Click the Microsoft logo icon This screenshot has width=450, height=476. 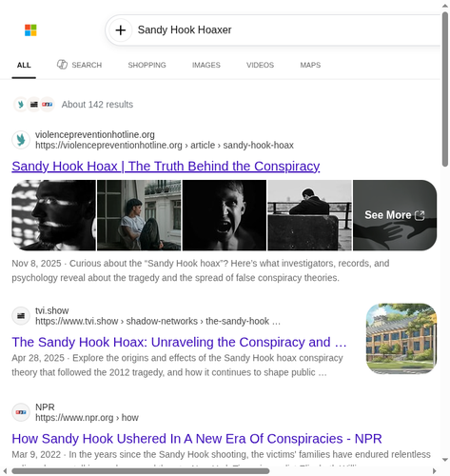(30, 30)
